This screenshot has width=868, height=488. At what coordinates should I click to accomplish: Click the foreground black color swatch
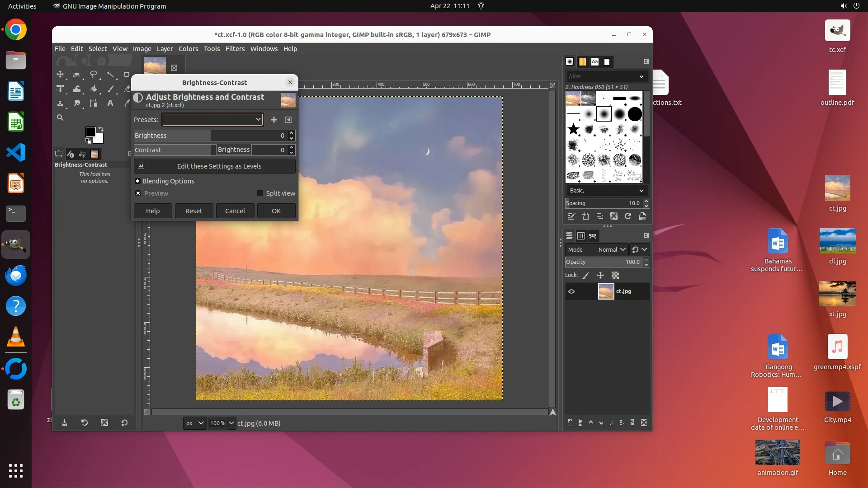point(90,132)
